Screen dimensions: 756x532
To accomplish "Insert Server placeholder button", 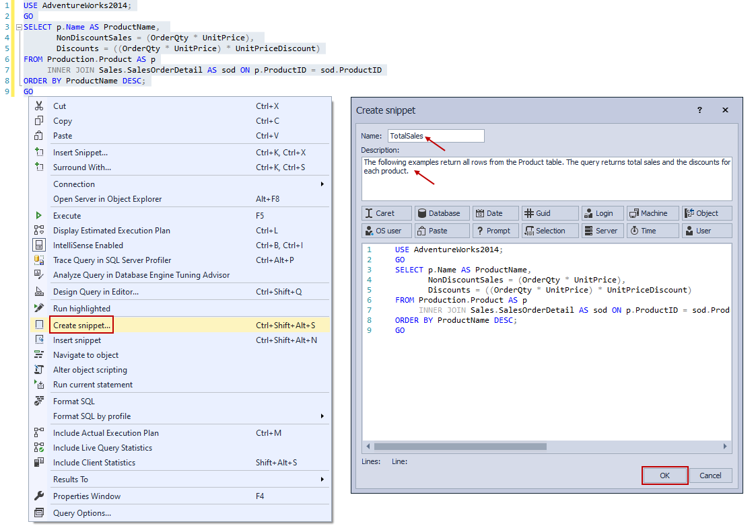I will pyautogui.click(x=603, y=231).
